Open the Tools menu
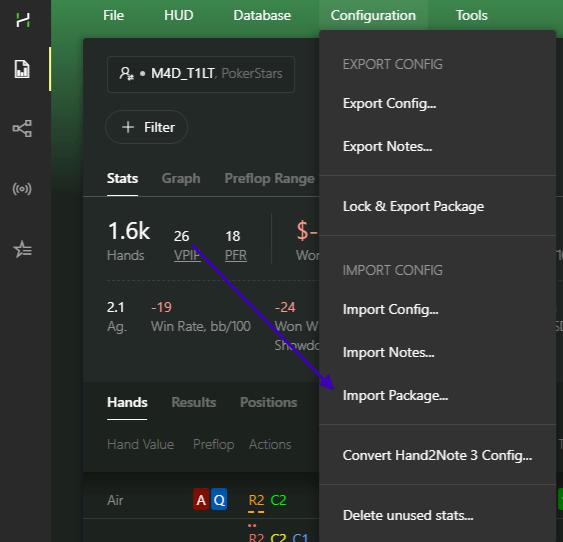 tap(471, 15)
